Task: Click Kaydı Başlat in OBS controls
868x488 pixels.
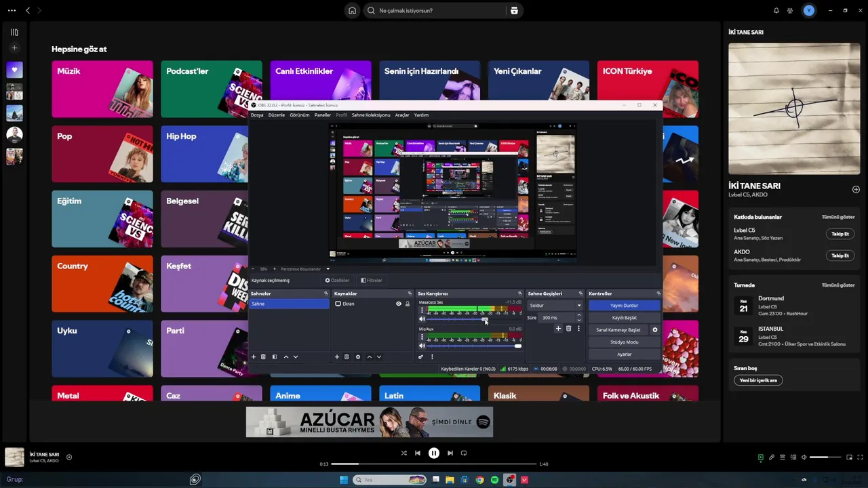Action: point(625,318)
